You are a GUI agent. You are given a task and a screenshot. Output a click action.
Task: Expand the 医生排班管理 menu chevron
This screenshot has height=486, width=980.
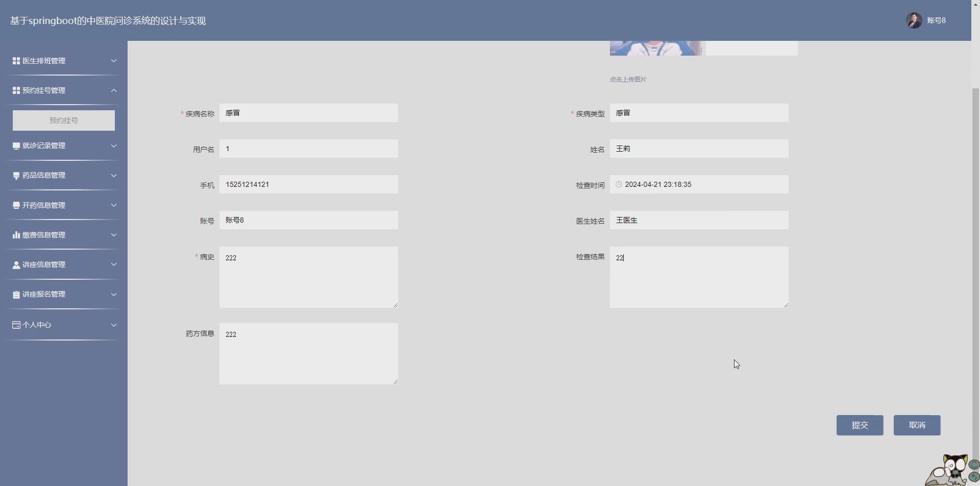tap(114, 61)
